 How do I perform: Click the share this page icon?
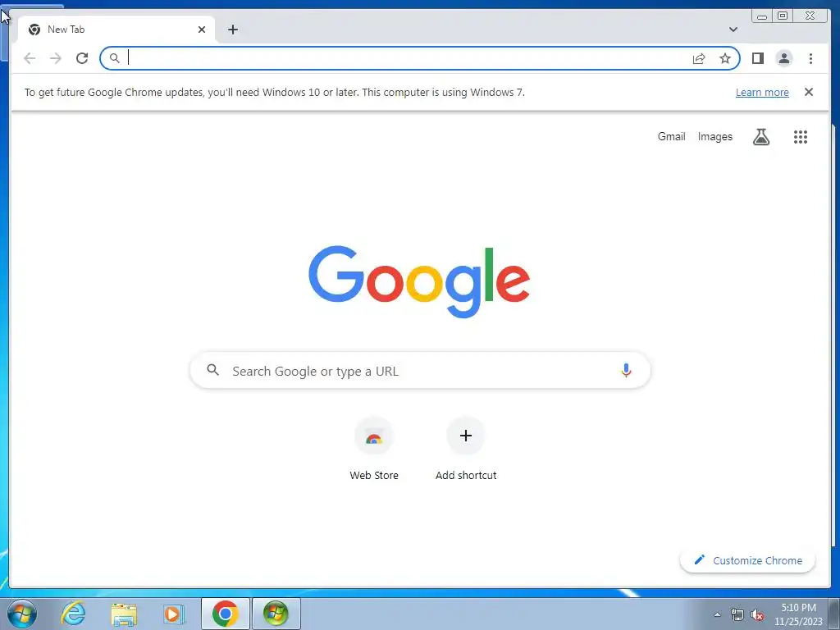(x=699, y=58)
